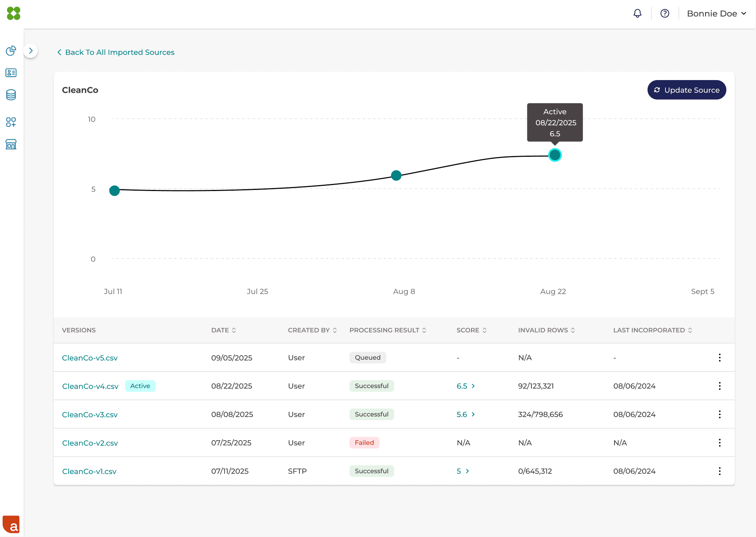756x537 pixels.
Task: Sort the table by Date column
Action: click(x=223, y=330)
